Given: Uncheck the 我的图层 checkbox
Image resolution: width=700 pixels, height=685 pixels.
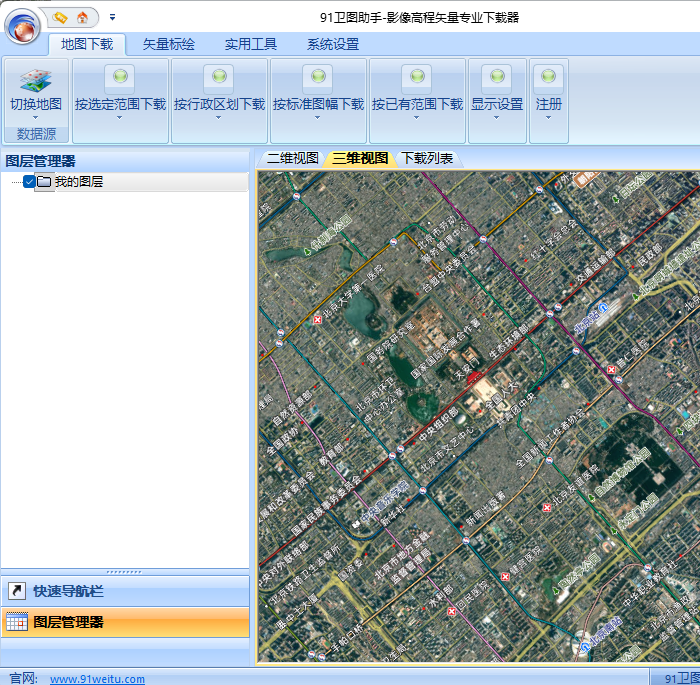Looking at the screenshot, I should tap(29, 182).
